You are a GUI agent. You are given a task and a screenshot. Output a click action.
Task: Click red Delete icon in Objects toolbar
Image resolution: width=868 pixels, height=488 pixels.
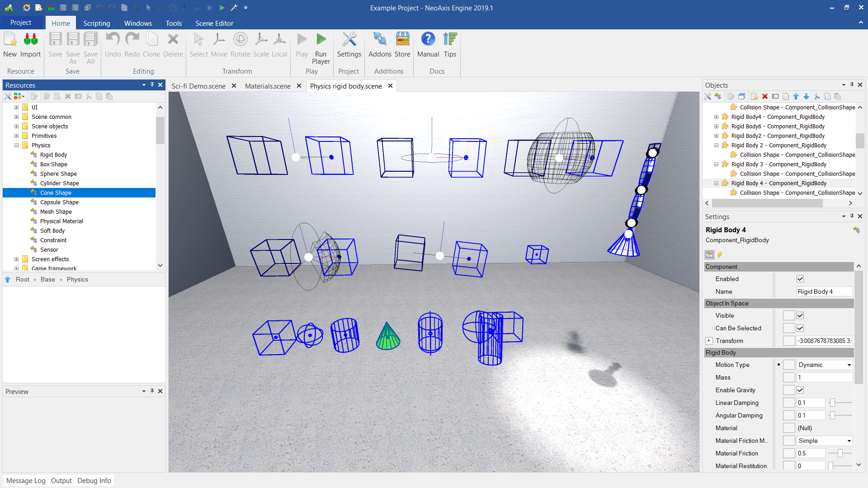[x=765, y=96]
